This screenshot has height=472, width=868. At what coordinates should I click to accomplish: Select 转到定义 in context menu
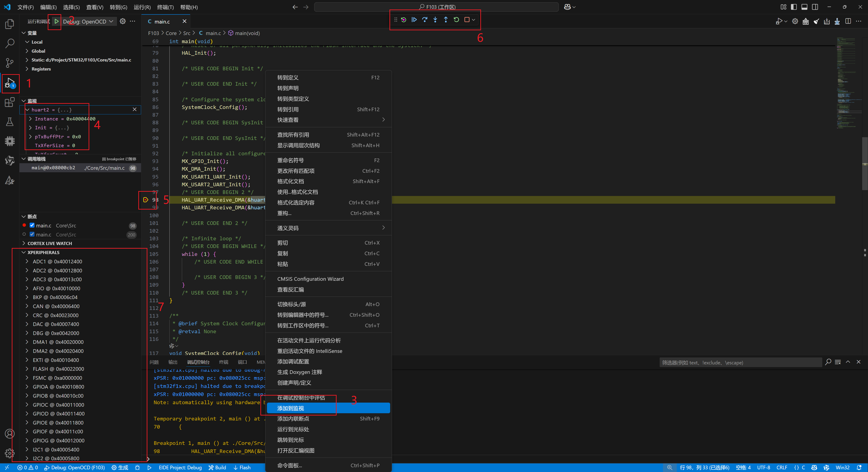click(x=328, y=78)
